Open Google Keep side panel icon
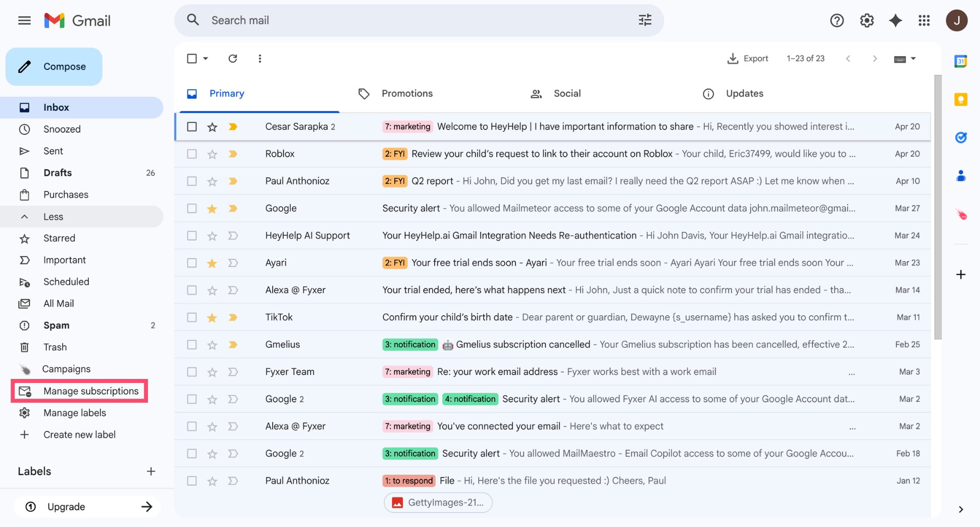980x527 pixels. [960, 100]
